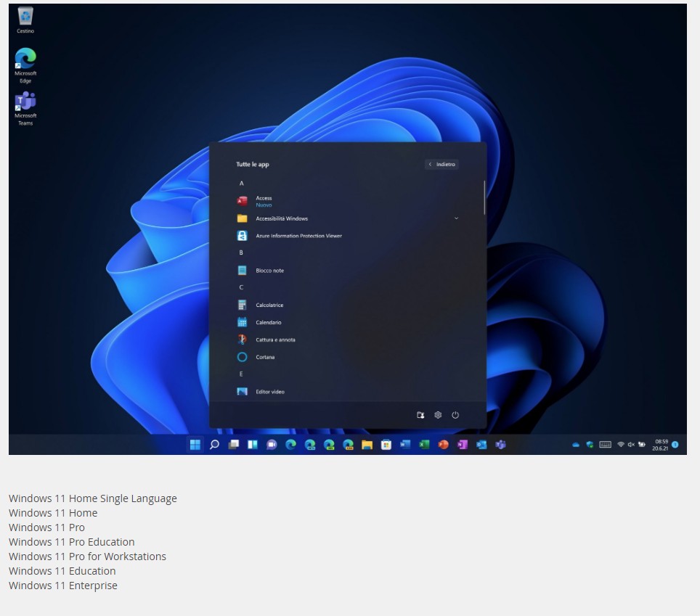
Task: Click the Tutte le app heading
Action: [253, 165]
